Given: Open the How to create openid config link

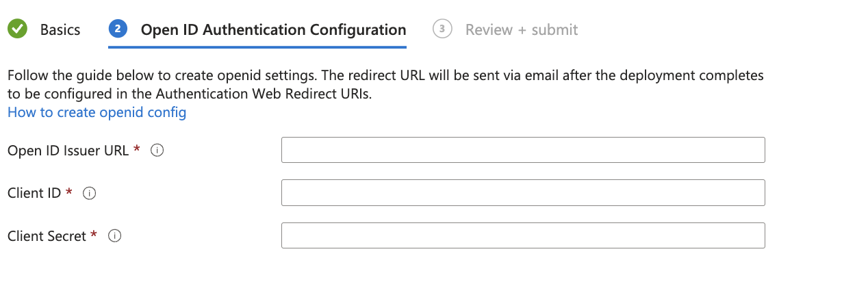Looking at the screenshot, I should (x=97, y=112).
